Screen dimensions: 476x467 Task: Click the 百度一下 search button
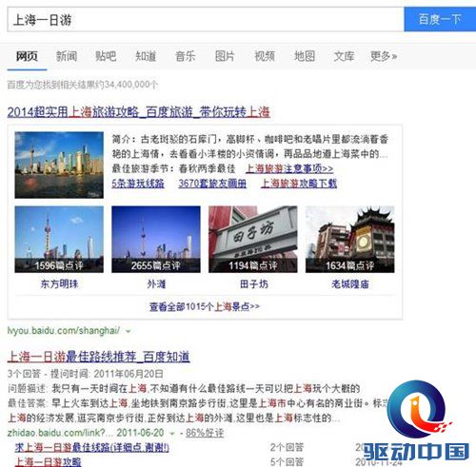click(x=440, y=19)
